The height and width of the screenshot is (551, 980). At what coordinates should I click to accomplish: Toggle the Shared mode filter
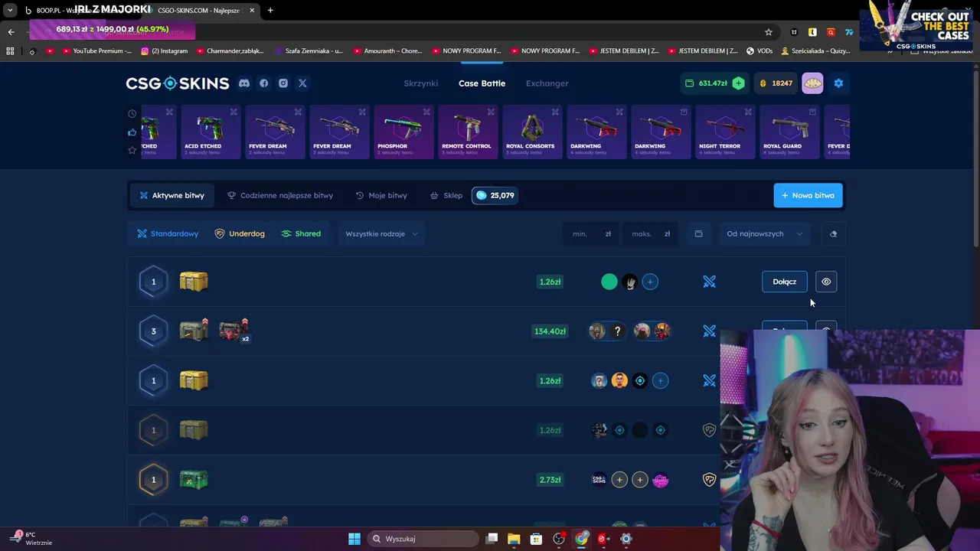[x=301, y=233]
